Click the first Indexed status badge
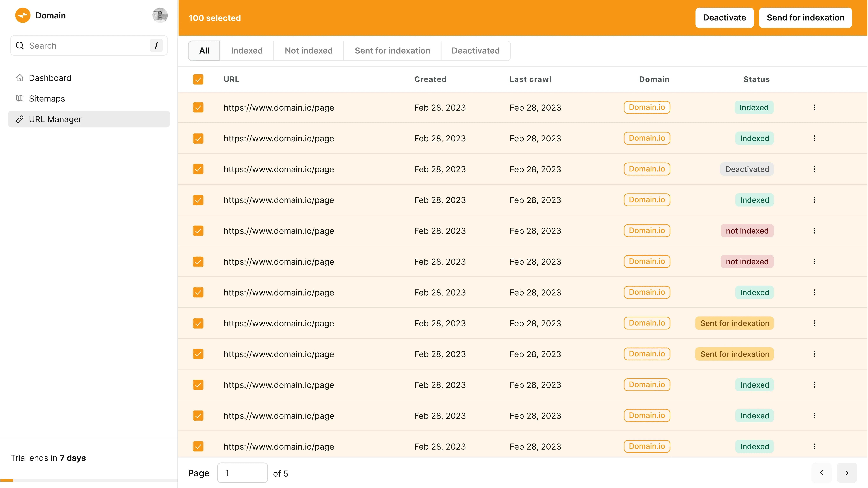Viewport: 868px width, 488px height. [x=754, y=108]
